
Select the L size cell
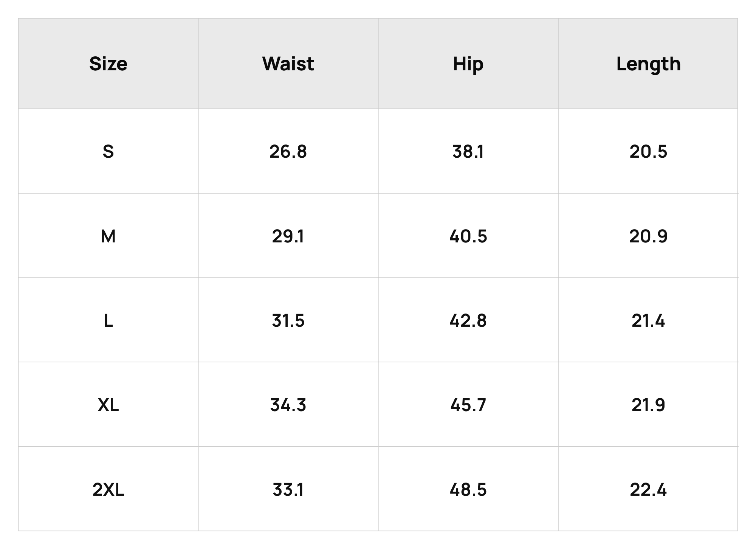pos(108,321)
